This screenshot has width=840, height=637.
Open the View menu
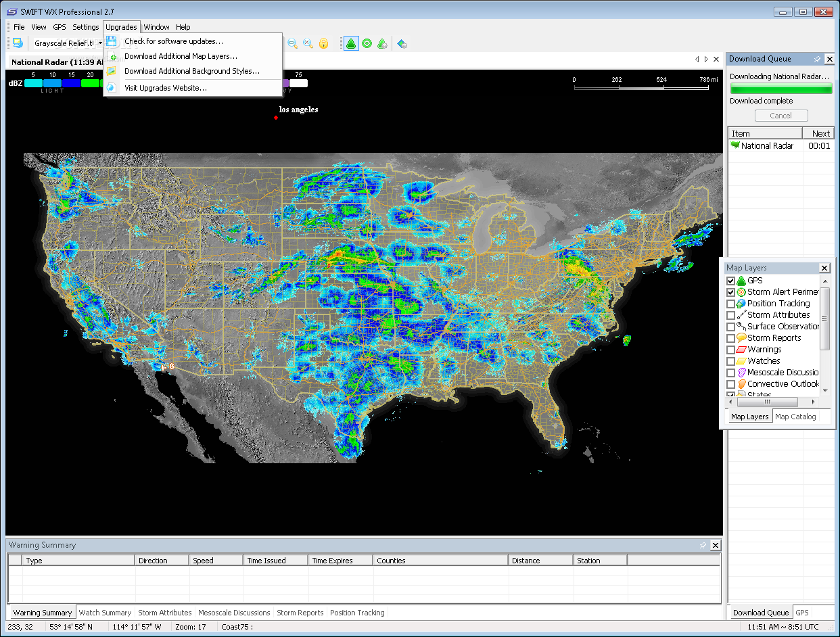coord(39,27)
